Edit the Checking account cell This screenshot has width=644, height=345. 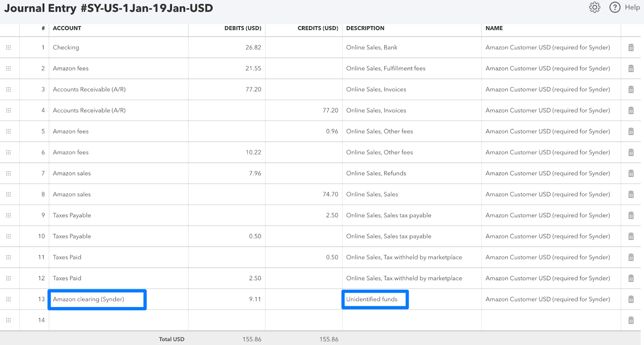click(118, 47)
